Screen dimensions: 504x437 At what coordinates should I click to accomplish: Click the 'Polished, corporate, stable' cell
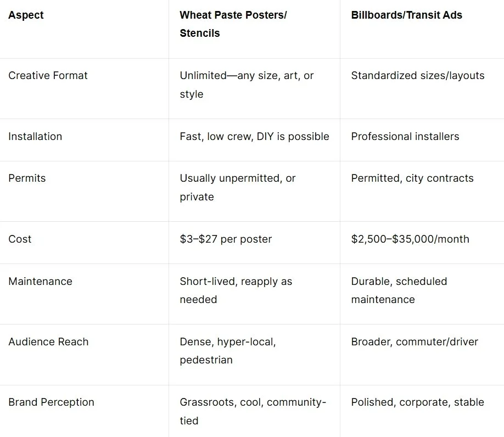[x=418, y=402]
